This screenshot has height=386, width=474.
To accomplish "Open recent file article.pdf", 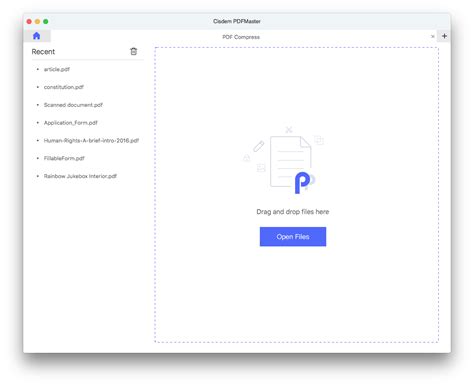I will tap(57, 69).
